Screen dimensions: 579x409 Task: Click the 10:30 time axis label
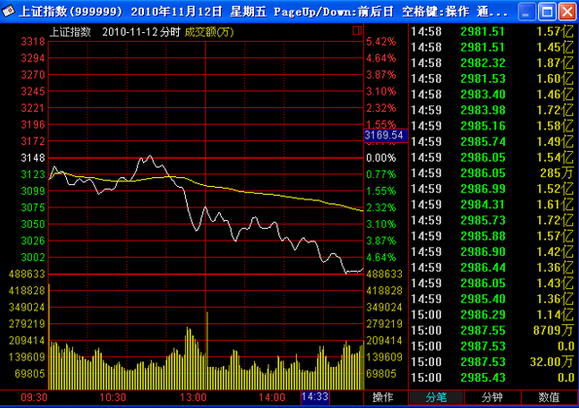[113, 398]
